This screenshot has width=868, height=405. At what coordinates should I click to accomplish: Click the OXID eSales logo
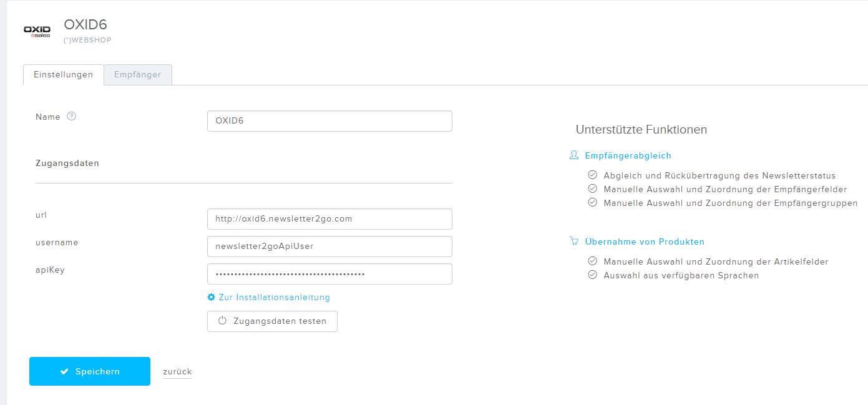[37, 32]
